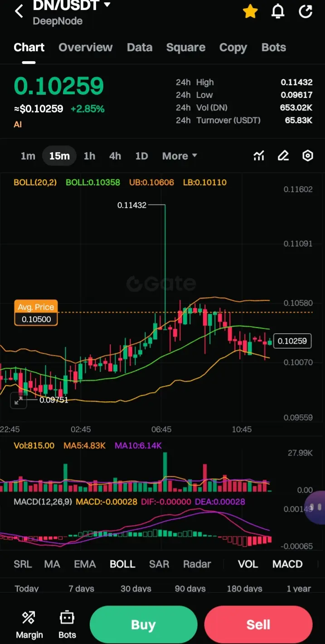Toggle the BOLL indicator

(x=122, y=564)
